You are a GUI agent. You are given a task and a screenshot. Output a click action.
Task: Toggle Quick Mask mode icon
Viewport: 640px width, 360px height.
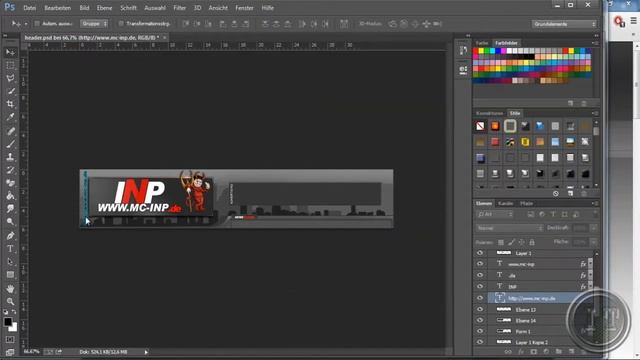pyautogui.click(x=10, y=340)
